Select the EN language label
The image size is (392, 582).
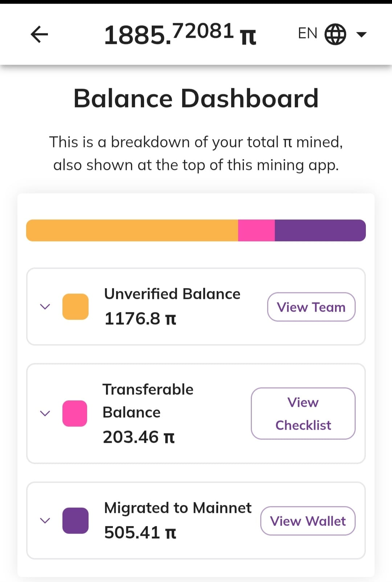(307, 33)
